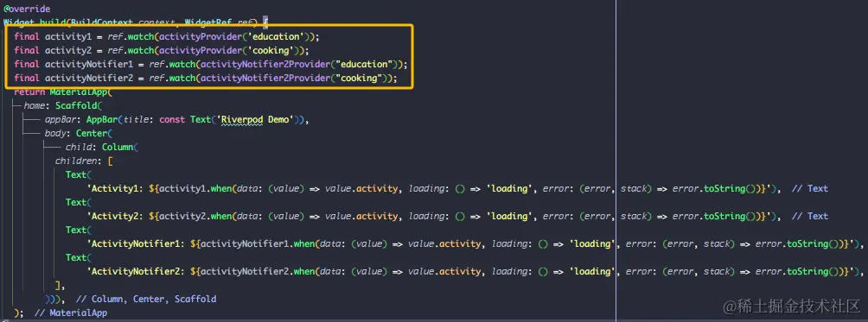
Task: Click the body: parameter label
Action: pos(58,133)
